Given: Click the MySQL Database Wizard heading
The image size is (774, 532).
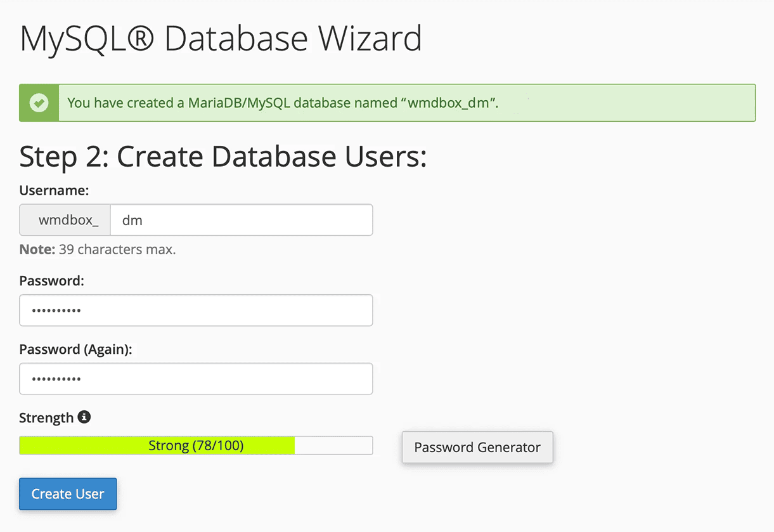Looking at the screenshot, I should click(x=221, y=39).
